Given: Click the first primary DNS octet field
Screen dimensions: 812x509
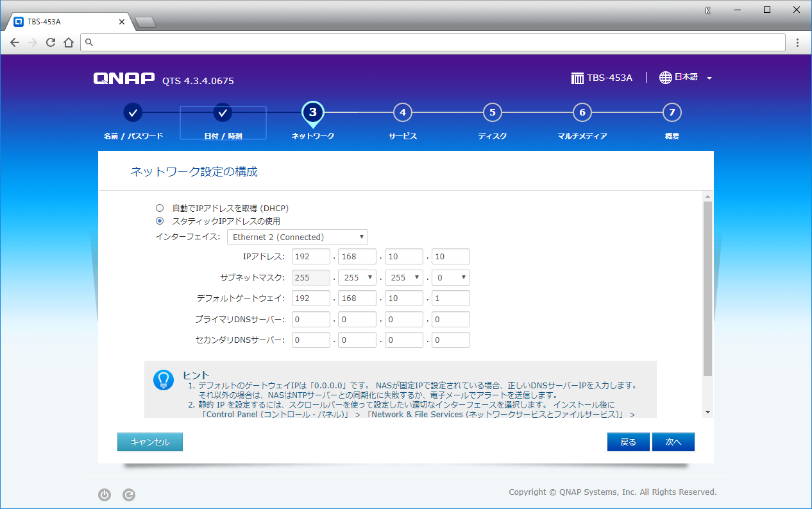Looking at the screenshot, I should tap(310, 320).
